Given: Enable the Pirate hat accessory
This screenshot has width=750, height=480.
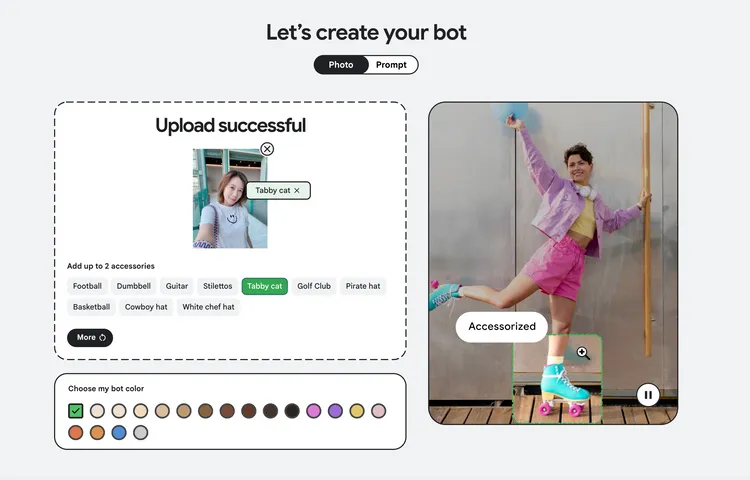Looking at the screenshot, I should click(x=363, y=286).
